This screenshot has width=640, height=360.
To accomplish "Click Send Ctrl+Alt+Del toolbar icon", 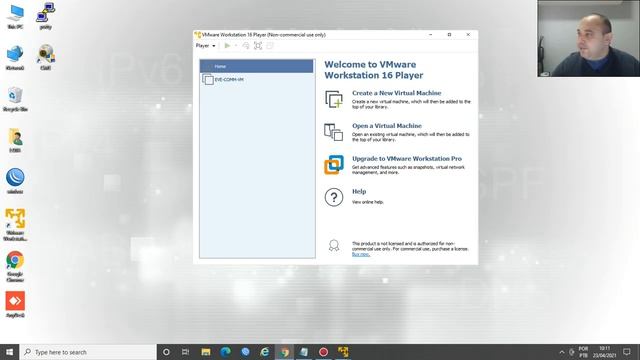I will tap(246, 46).
